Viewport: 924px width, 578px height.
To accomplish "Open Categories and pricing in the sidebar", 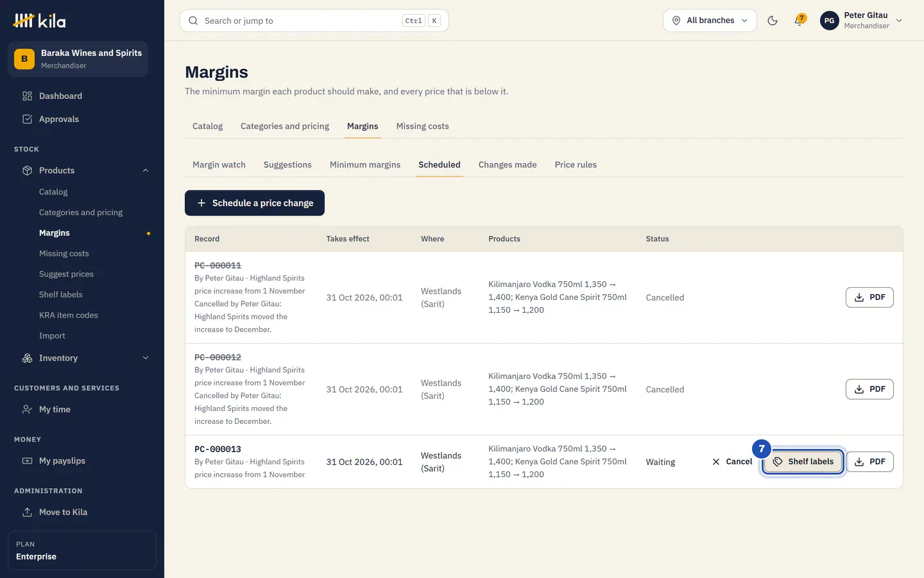I will click(82, 213).
